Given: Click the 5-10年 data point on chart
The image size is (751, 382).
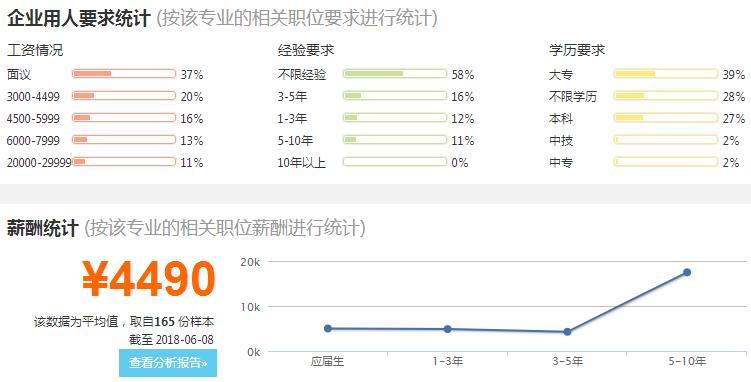Looking at the screenshot, I should pos(687,272).
